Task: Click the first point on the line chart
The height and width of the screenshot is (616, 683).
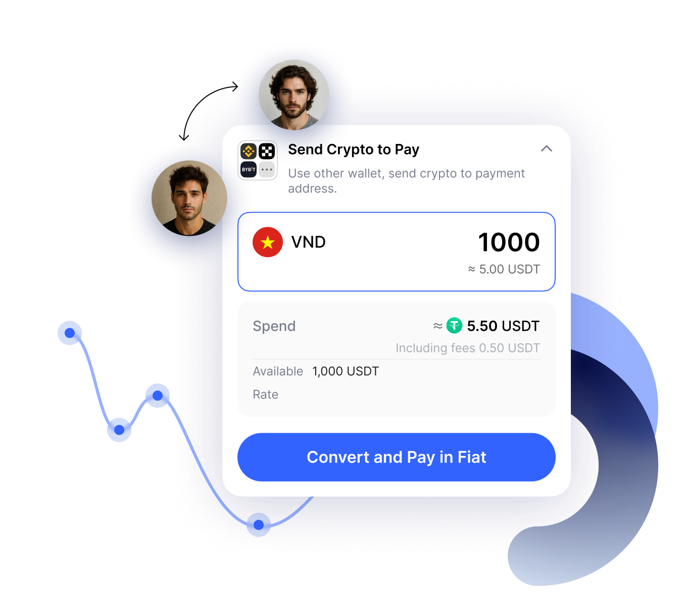Action: [70, 333]
